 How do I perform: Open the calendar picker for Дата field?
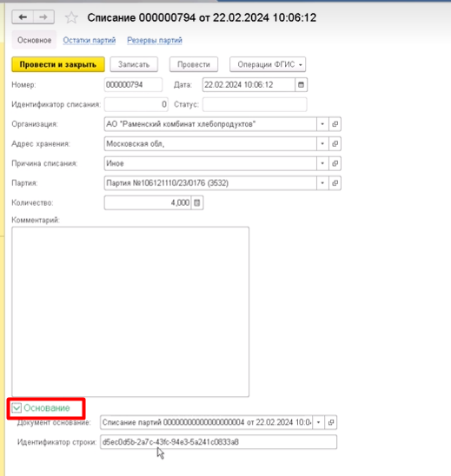click(301, 85)
